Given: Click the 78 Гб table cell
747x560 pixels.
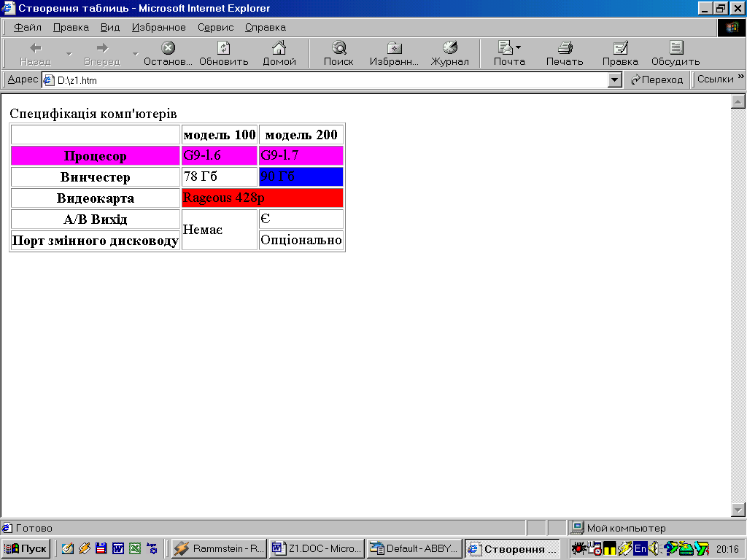Looking at the screenshot, I should coord(219,176).
